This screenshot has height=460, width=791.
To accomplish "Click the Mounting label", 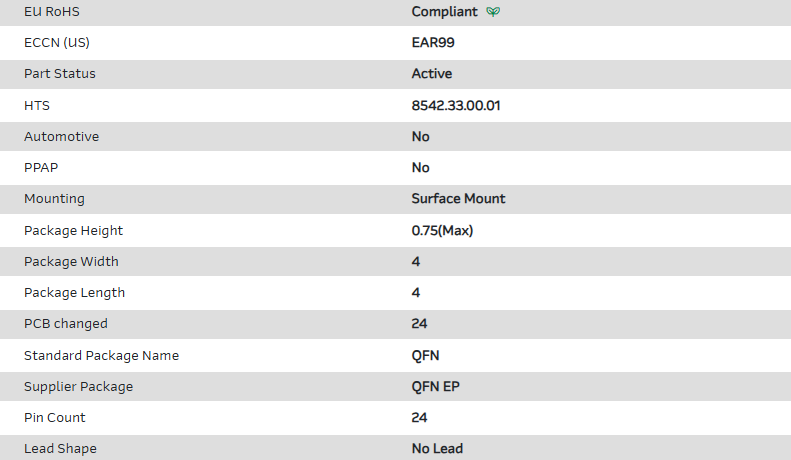I will tap(54, 198).
